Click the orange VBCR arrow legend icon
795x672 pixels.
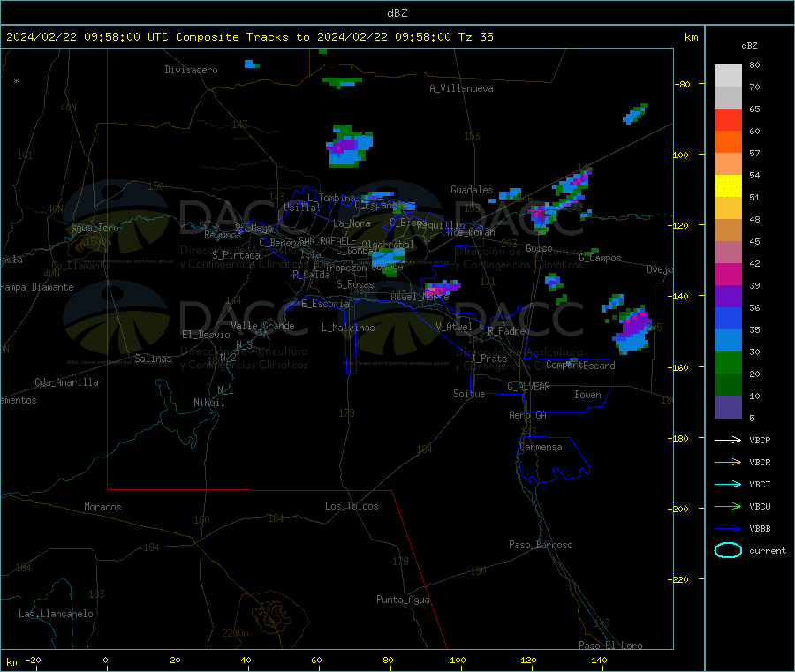728,462
